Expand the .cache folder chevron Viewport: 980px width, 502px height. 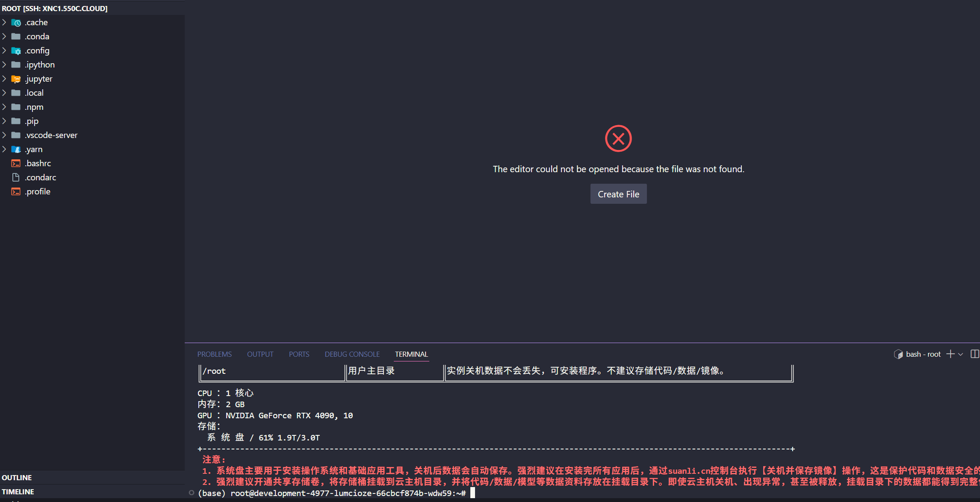[x=4, y=22]
